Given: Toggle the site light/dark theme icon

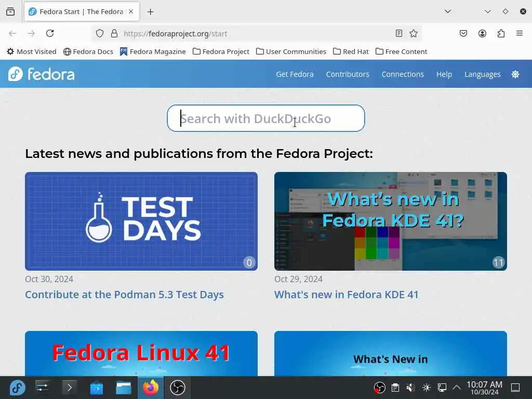Looking at the screenshot, I should [x=515, y=74].
